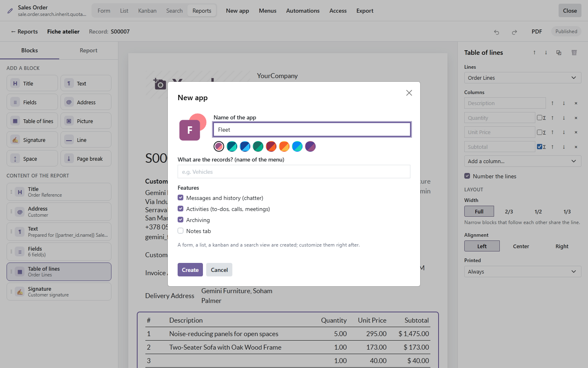The width and height of the screenshot is (588, 368).
Task: Pick the selected pink app color swatch
Action: [x=219, y=146]
